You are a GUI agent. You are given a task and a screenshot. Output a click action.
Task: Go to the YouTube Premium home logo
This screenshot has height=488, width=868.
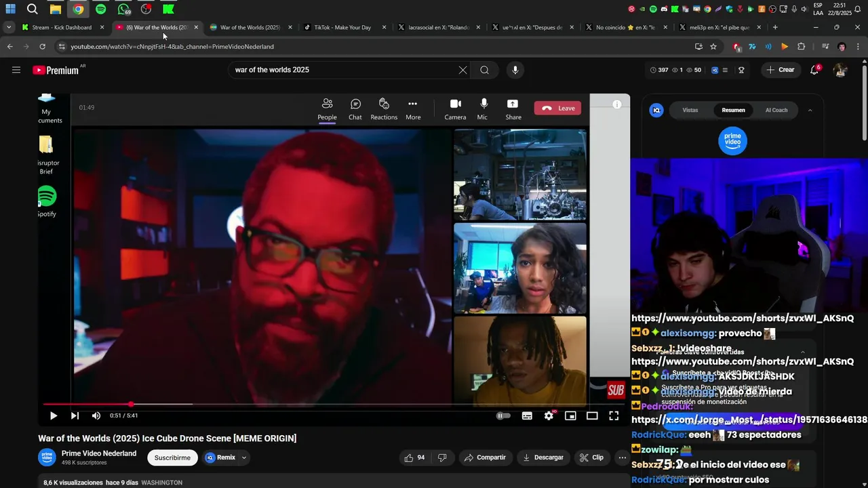coord(56,70)
